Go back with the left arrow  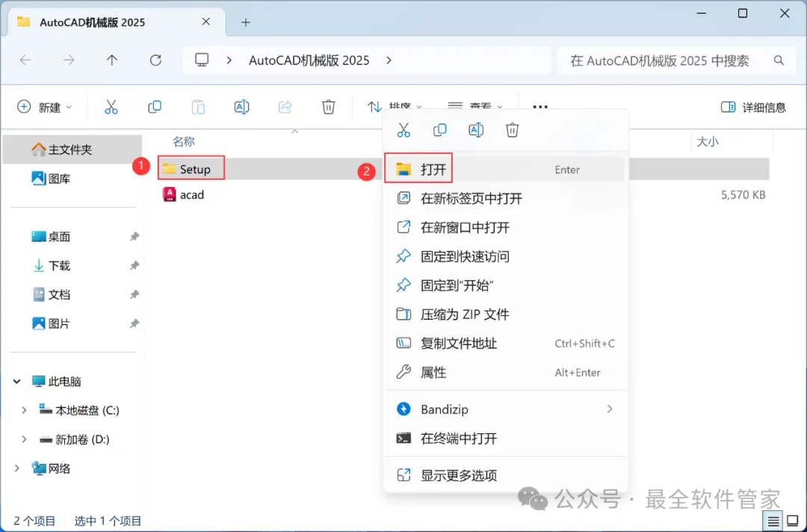(25, 61)
